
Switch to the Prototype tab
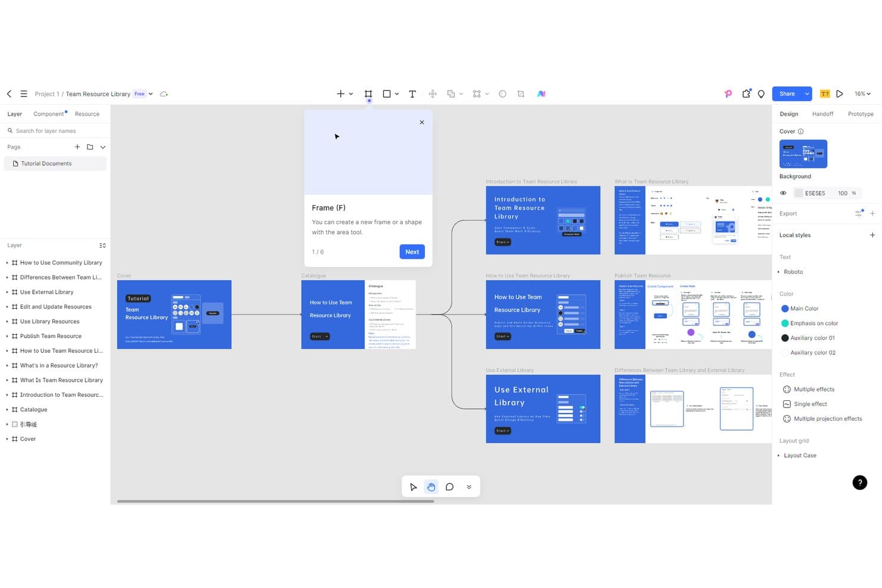point(861,114)
